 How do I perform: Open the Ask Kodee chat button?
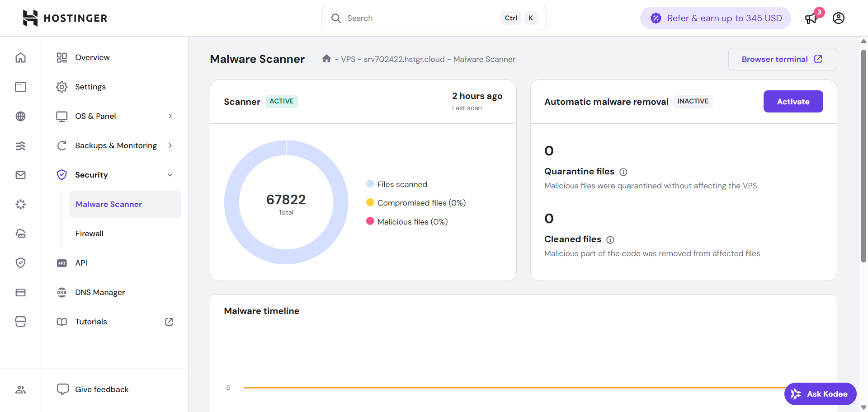(820, 394)
